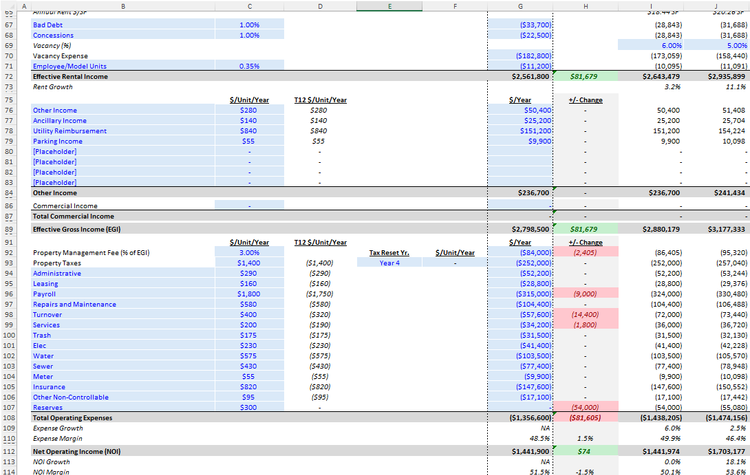Select Other Non-Controllable label
750x475 pixels.
pyautogui.click(x=71, y=397)
